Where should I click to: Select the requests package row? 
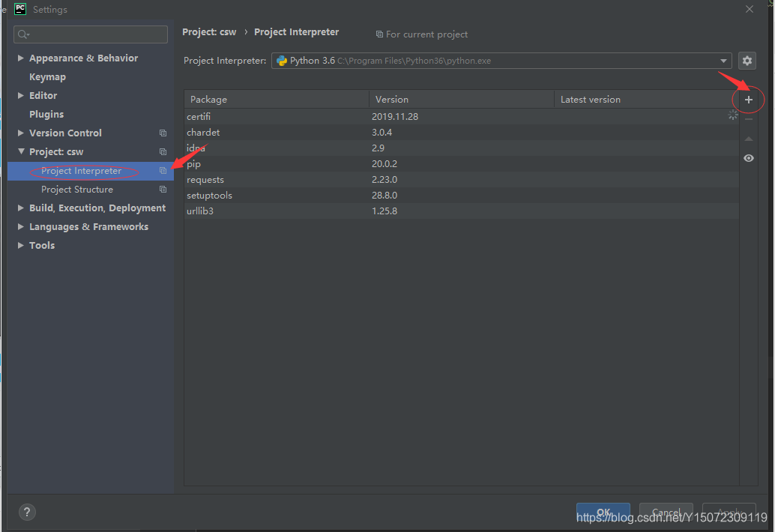(461, 180)
